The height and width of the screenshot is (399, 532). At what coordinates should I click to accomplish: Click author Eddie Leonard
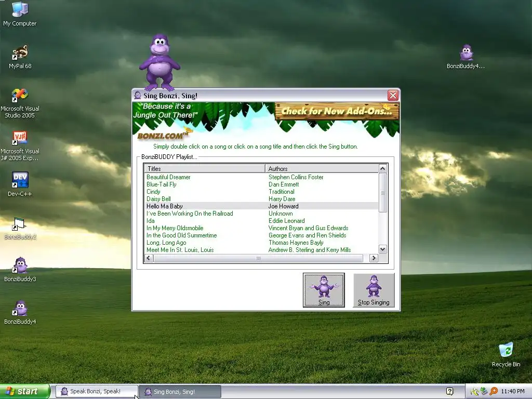coord(287,221)
